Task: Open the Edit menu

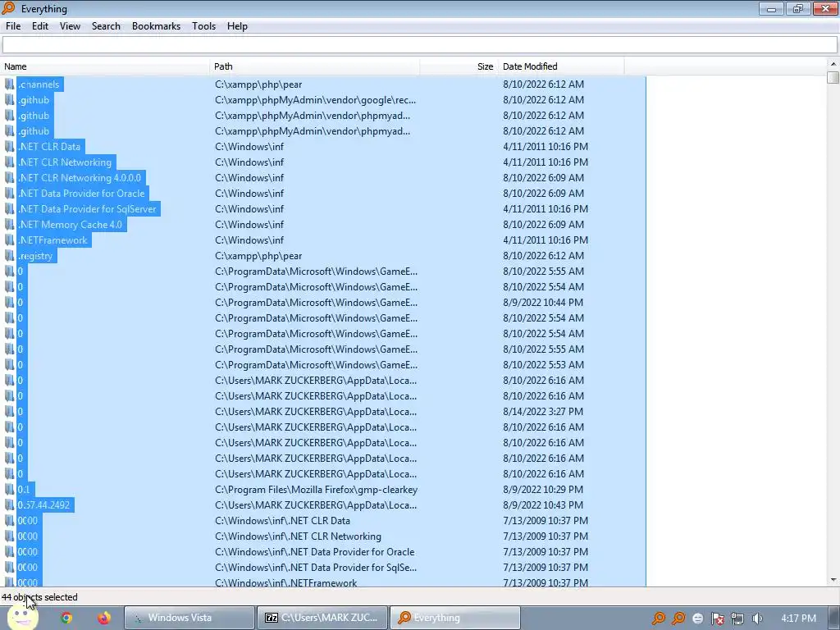Action: [x=39, y=26]
